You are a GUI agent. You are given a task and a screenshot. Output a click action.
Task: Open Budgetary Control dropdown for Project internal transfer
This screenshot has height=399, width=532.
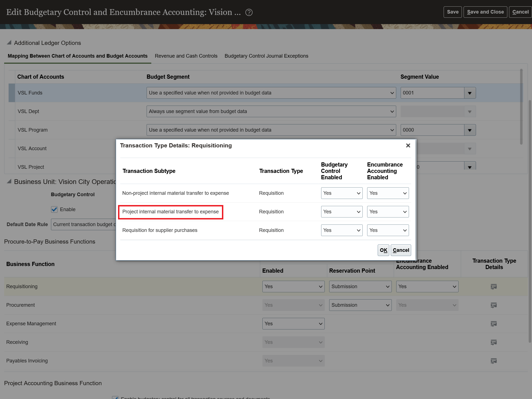pos(341,212)
